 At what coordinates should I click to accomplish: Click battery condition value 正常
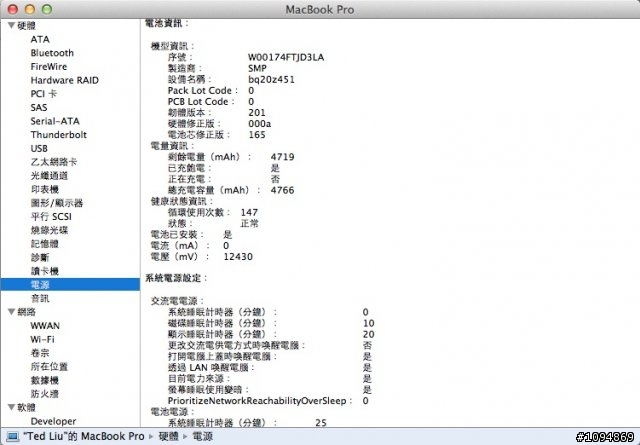249,223
